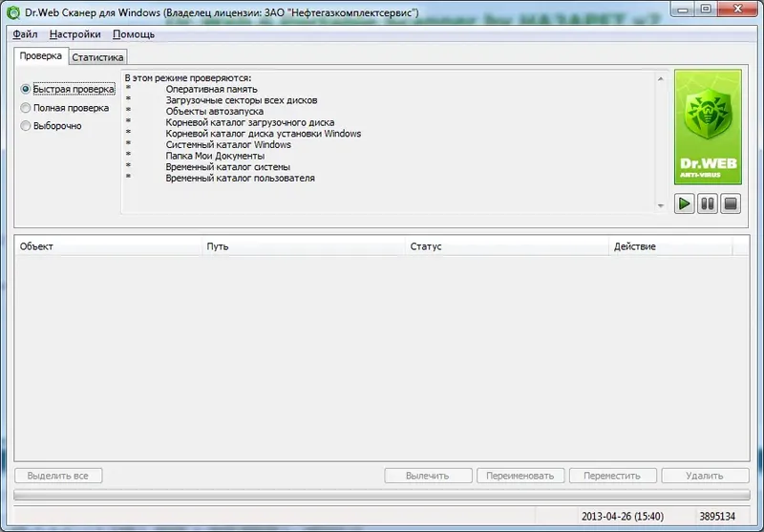Sort results by the Объект column header
This screenshot has height=532, width=764.
tap(109, 246)
